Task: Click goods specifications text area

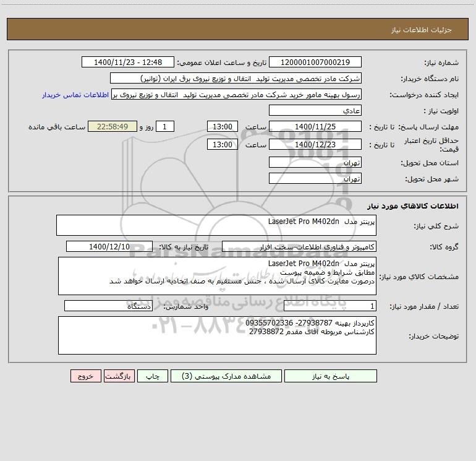Action: pos(217,276)
